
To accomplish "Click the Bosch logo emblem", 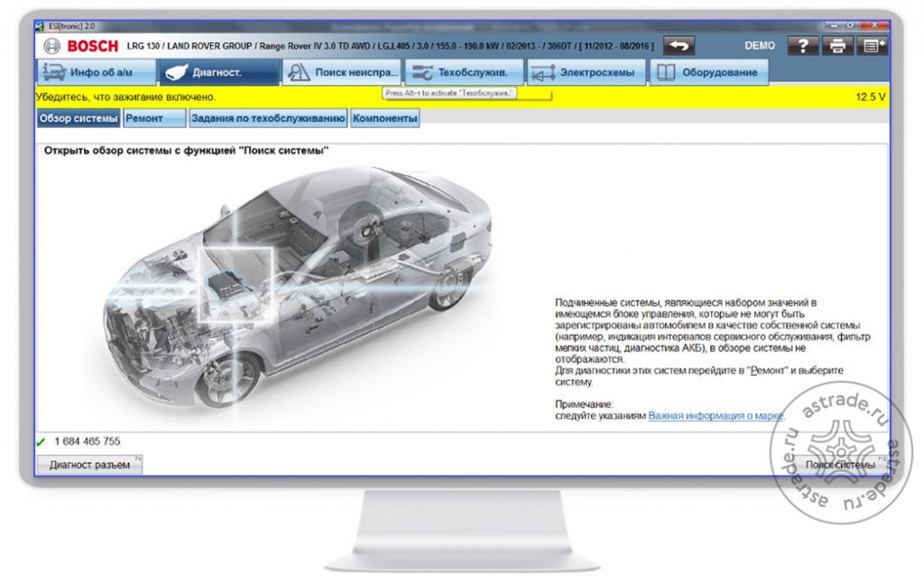I will click(x=51, y=46).
